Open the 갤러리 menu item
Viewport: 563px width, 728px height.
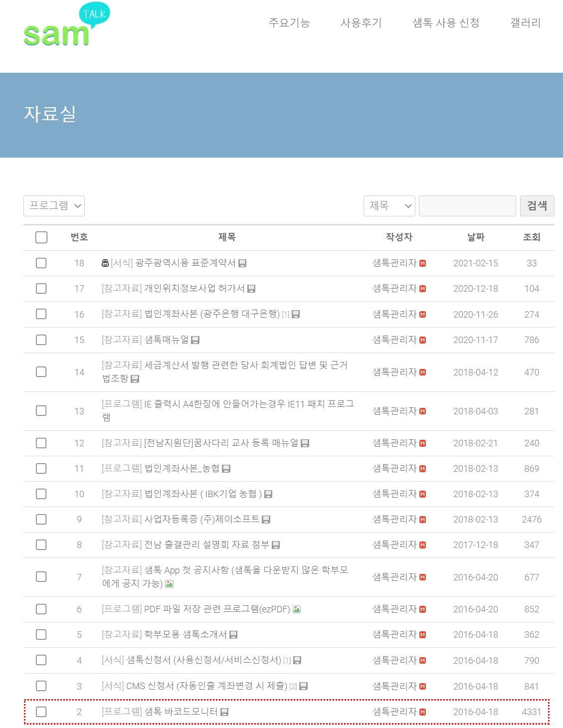pyautogui.click(x=526, y=23)
